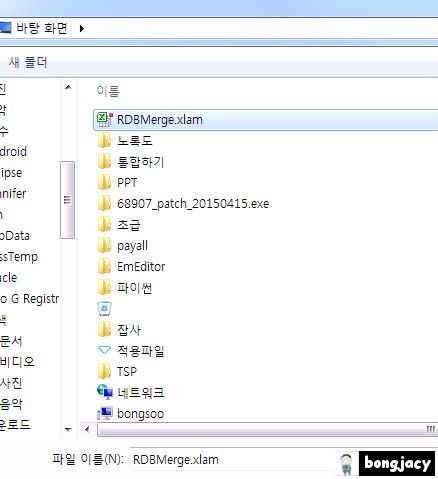
Task: Select the 잡사 folder icon
Action: (104, 330)
